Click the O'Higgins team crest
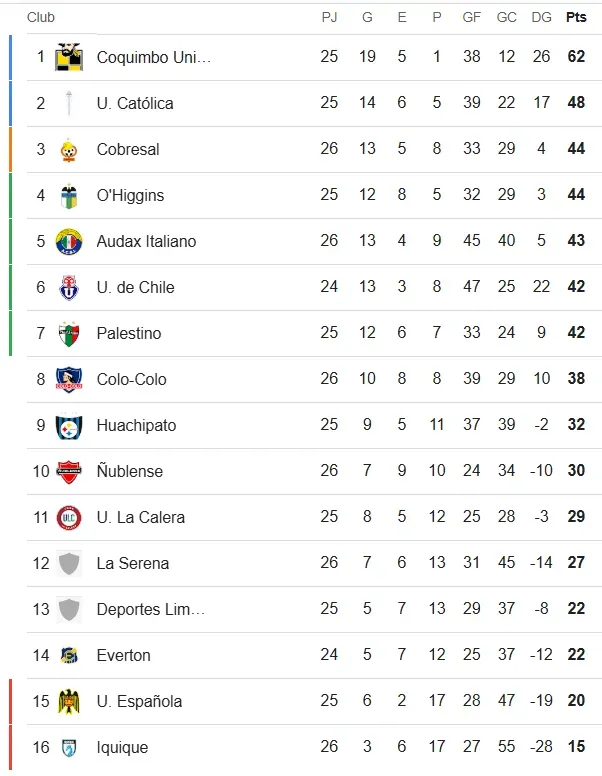This screenshot has height=776, width=602. pos(69,195)
